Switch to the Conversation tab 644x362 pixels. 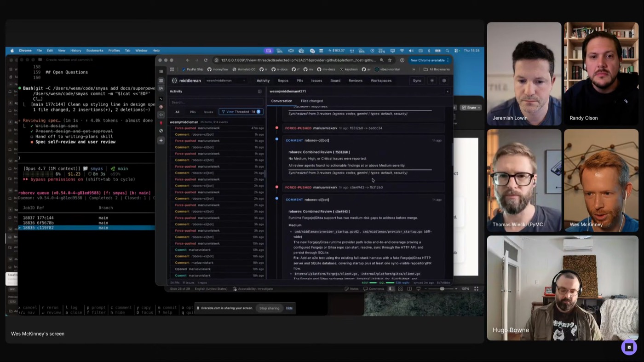pyautogui.click(x=282, y=101)
